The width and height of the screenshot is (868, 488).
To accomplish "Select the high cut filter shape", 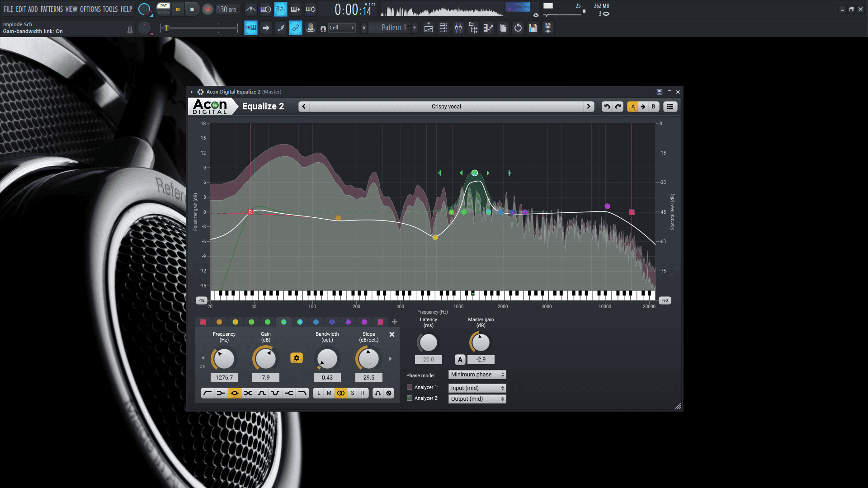I will coord(302,393).
